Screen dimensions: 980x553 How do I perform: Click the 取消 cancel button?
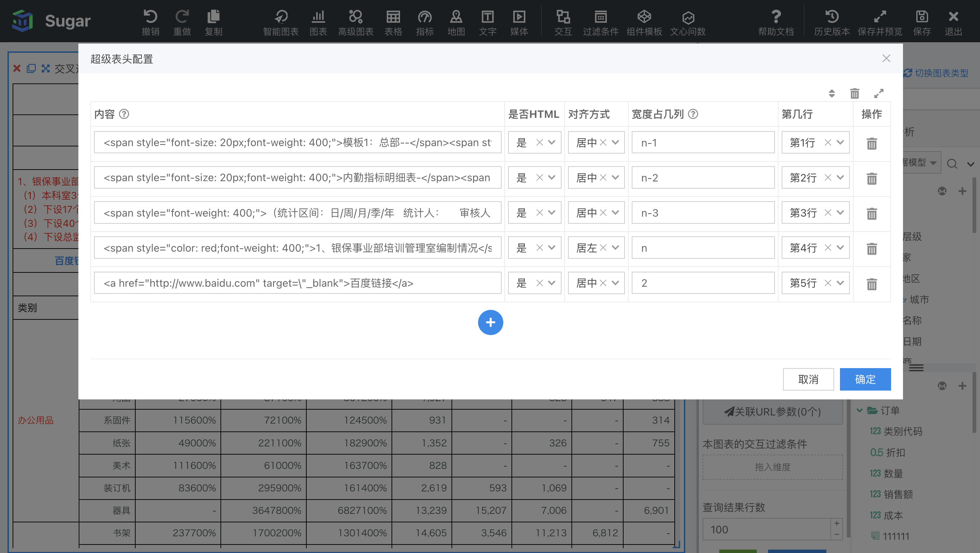808,379
